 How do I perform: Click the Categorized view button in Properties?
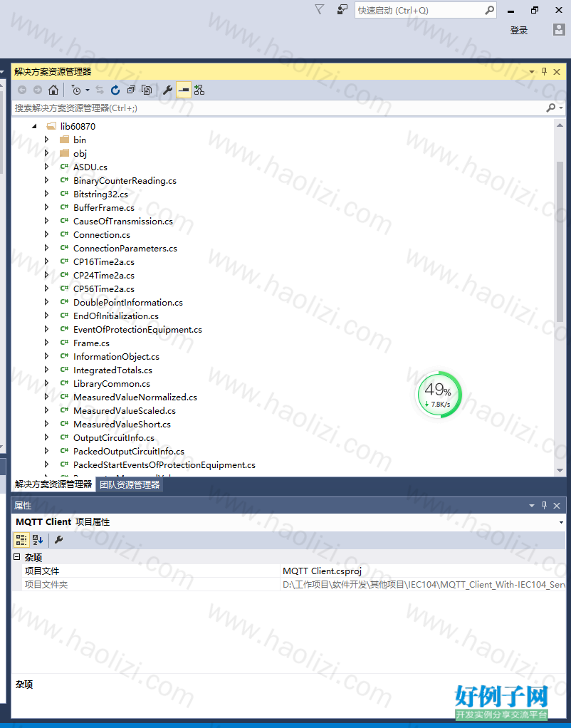[21, 539]
